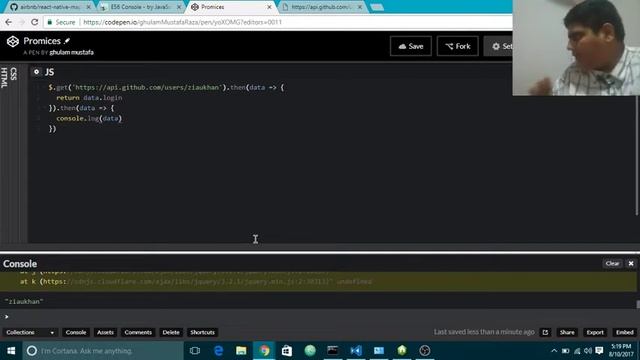640x360 pixels.
Task: Expand the HTML editor panel
Action: (4, 78)
